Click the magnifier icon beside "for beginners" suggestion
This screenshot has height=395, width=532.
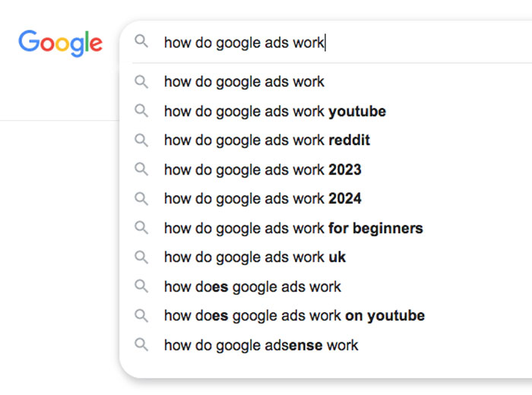click(x=141, y=228)
